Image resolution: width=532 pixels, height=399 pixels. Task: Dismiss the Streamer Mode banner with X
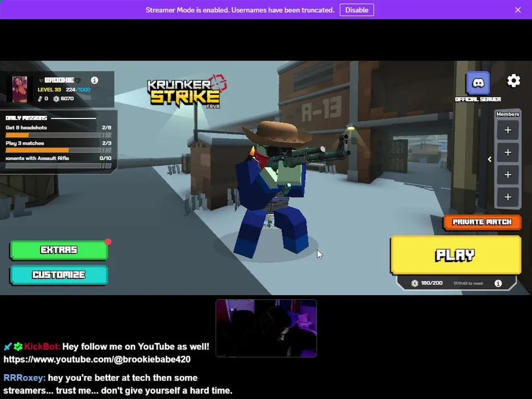point(518,10)
